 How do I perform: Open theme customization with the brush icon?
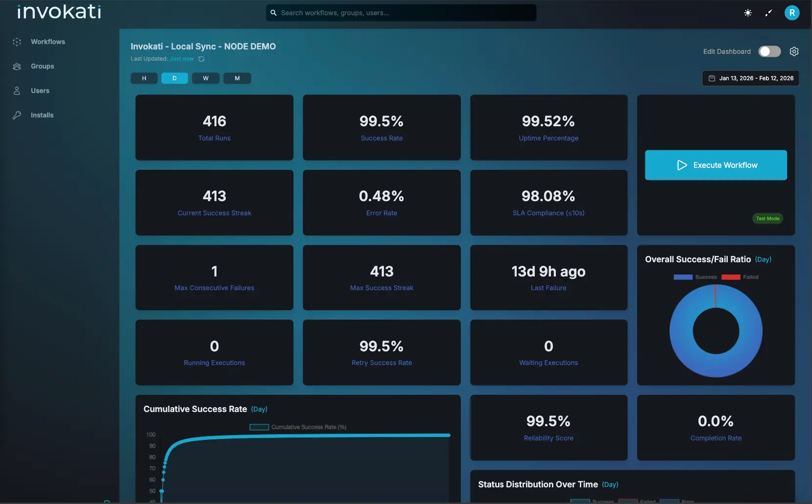pos(768,13)
